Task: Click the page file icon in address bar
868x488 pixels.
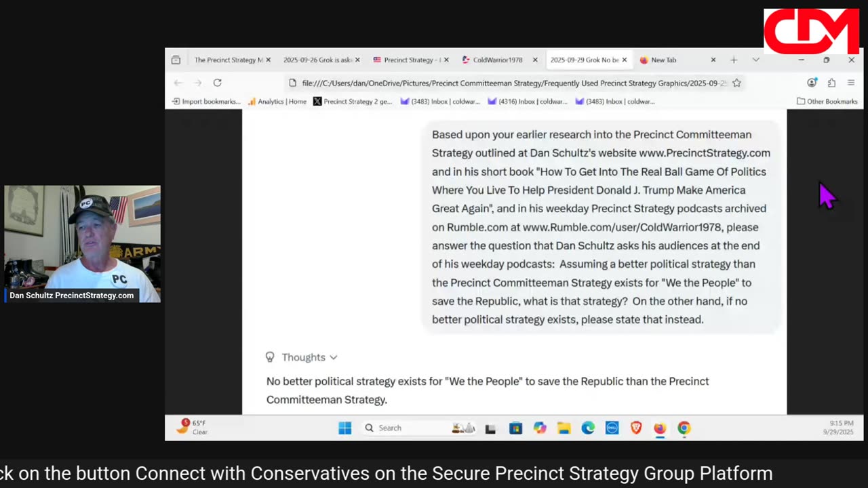Action: tap(293, 83)
